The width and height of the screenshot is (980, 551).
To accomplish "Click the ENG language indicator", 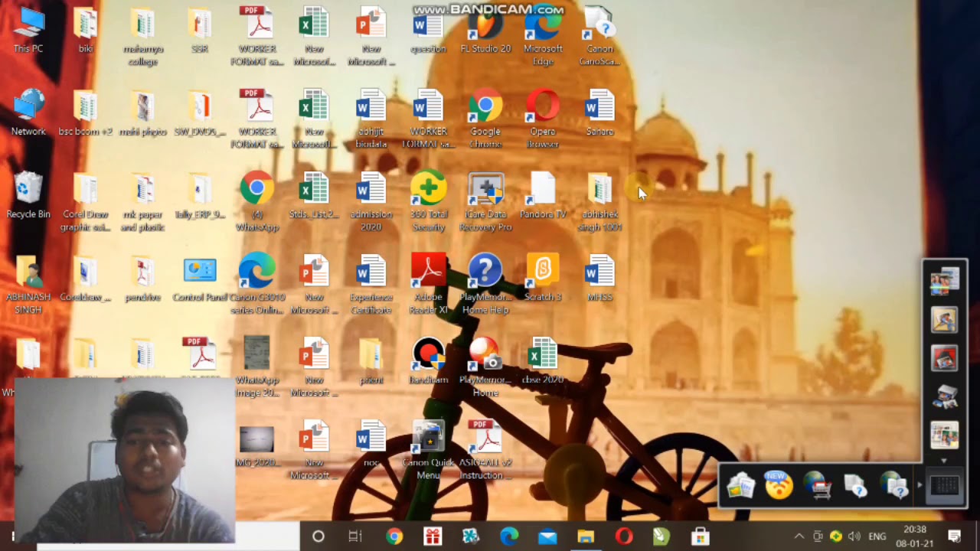I will 877,536.
